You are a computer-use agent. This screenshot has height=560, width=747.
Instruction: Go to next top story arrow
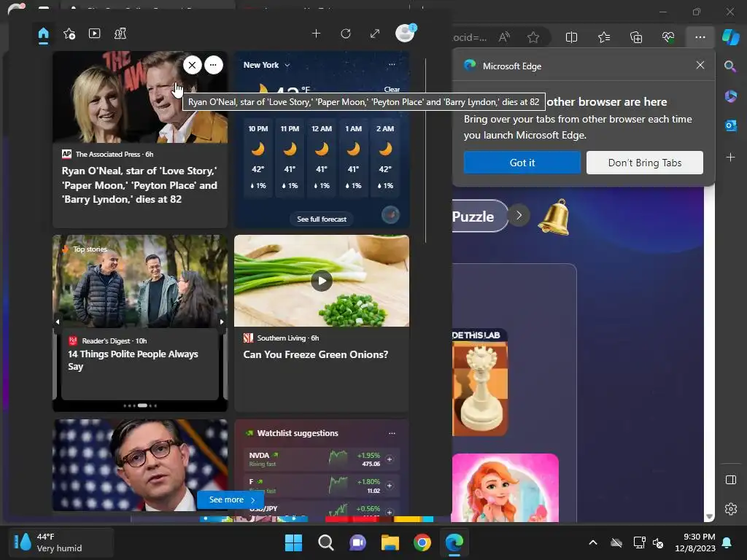click(222, 322)
